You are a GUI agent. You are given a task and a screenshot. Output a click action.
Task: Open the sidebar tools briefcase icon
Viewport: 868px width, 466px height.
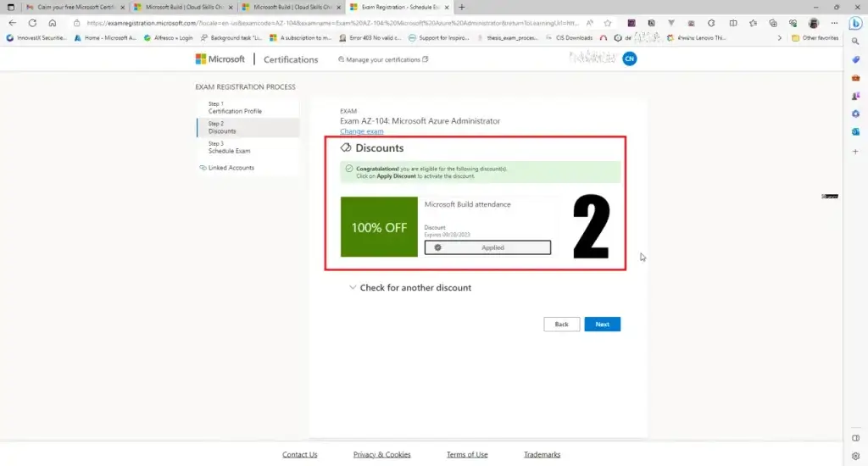point(855,77)
